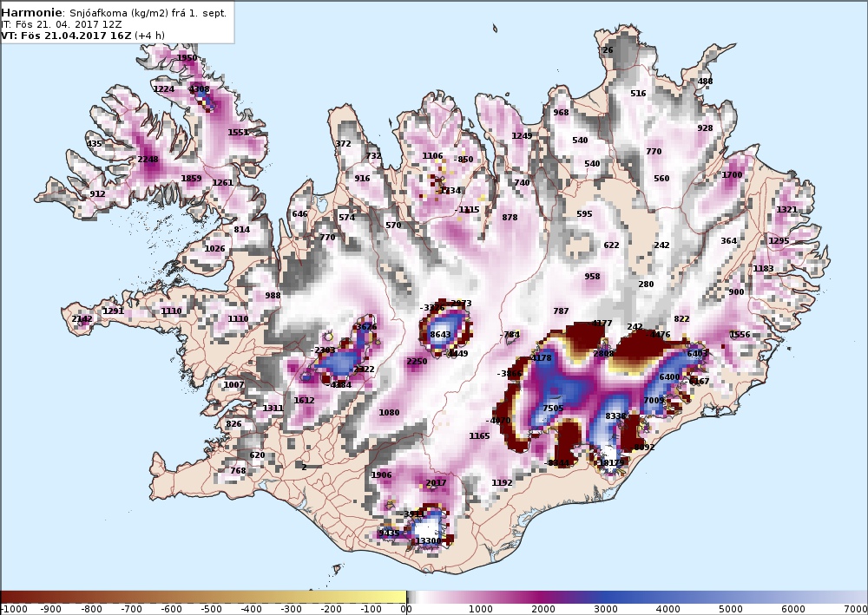Click the 435 map value
The height and width of the screenshot is (615, 868).
94,144
